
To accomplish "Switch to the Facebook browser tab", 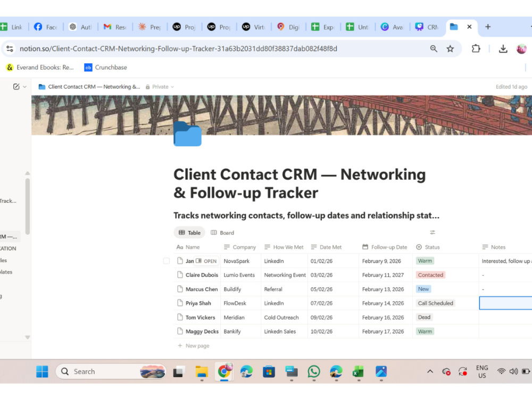I will click(46, 27).
